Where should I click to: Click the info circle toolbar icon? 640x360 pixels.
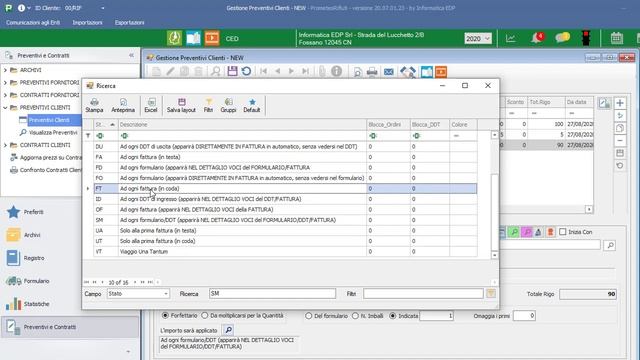(x=336, y=71)
